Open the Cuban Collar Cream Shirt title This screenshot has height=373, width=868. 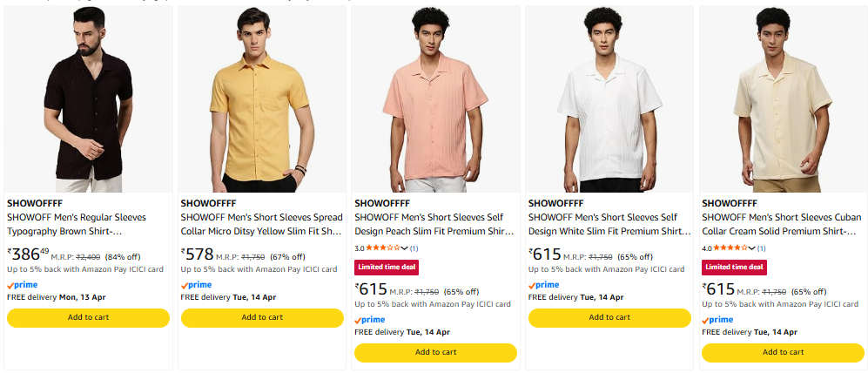pyautogui.click(x=782, y=224)
